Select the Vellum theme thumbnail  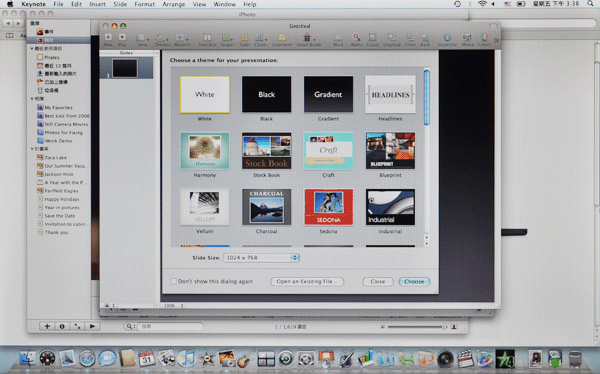pos(205,207)
